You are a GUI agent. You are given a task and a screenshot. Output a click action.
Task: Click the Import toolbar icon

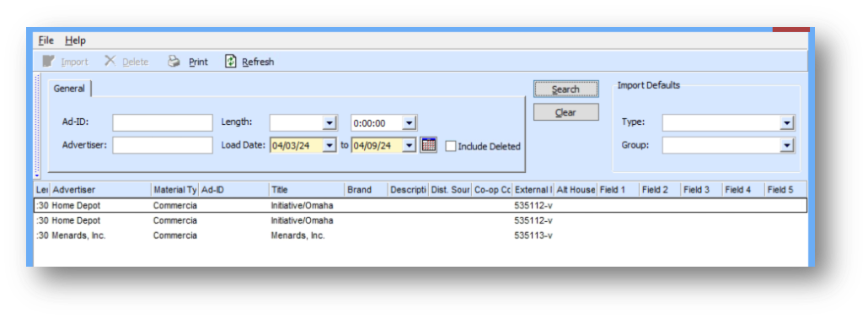(49, 62)
